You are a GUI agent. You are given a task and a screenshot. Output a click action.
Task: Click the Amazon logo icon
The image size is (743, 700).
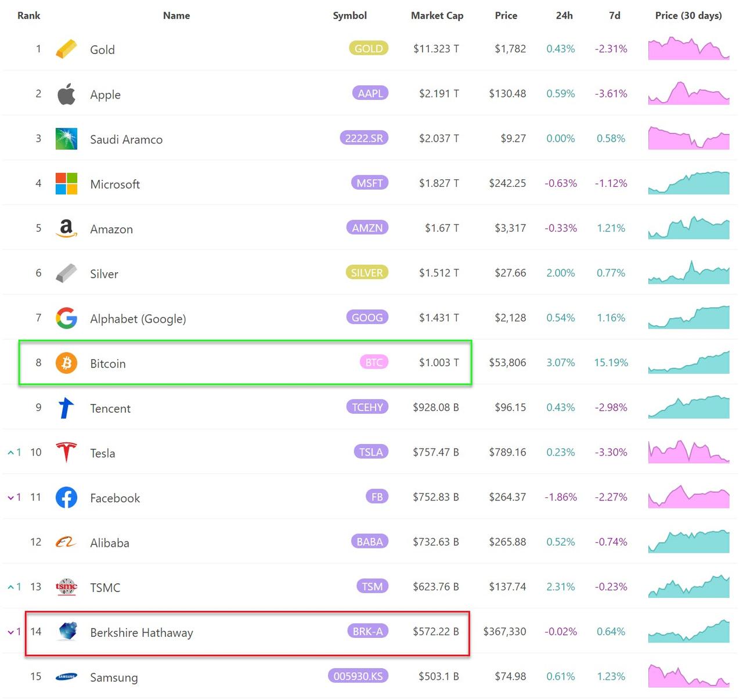click(x=66, y=228)
